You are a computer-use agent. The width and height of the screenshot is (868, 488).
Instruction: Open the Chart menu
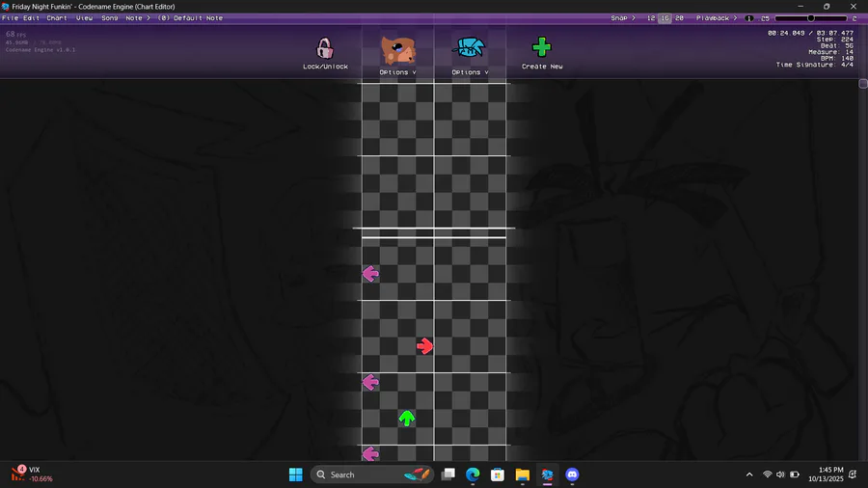(57, 17)
